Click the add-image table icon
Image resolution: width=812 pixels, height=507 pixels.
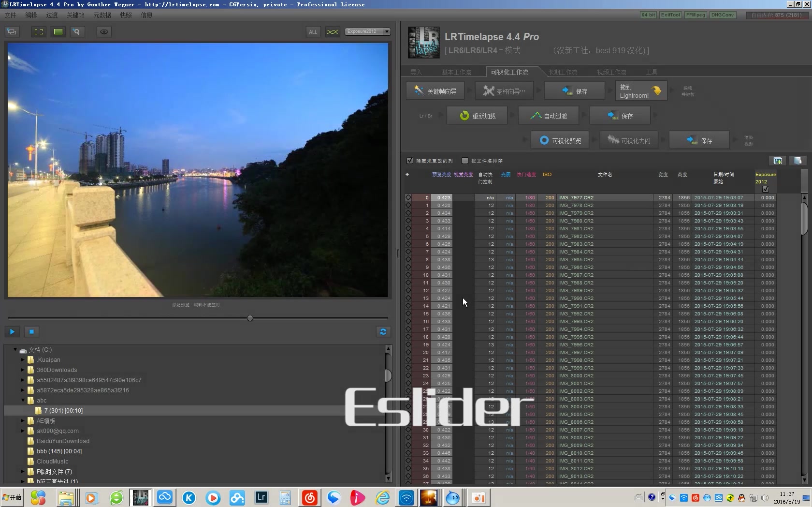(778, 161)
